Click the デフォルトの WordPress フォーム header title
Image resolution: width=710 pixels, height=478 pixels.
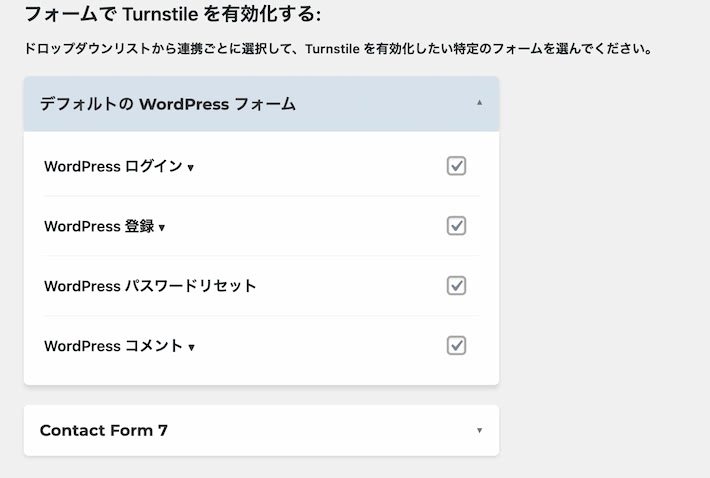[x=168, y=104]
